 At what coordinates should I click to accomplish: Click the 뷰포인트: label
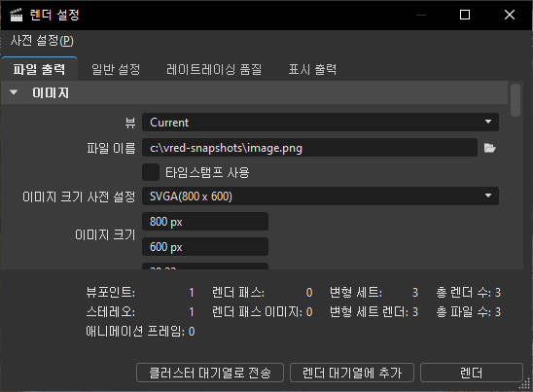pyautogui.click(x=110, y=293)
